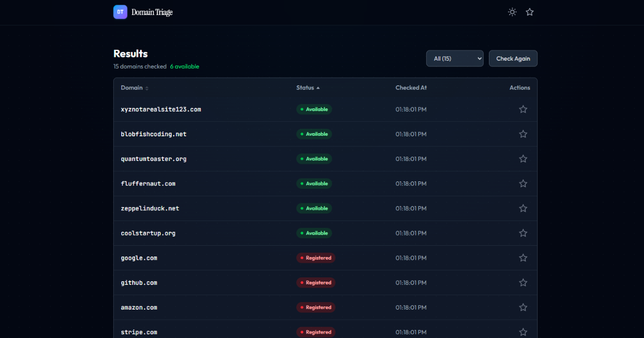Favorite blobfishcoding.net using its star icon
Image resolution: width=644 pixels, height=338 pixels.
[523, 134]
